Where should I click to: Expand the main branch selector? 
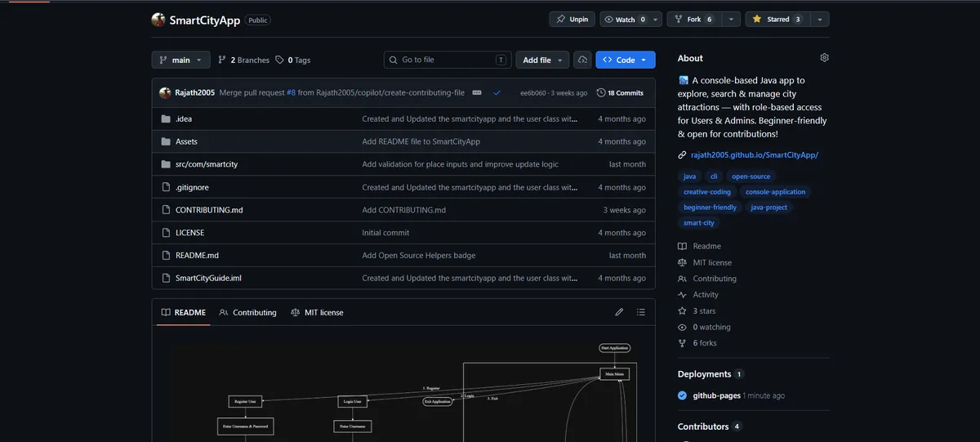point(180,60)
